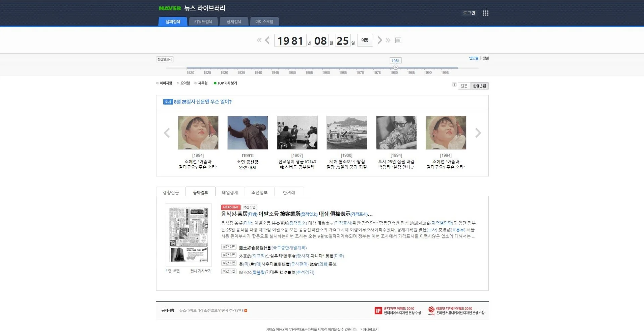Open the 조선일보 newspaper tab
Viewport: 644px width, 331px height.
[259, 192]
